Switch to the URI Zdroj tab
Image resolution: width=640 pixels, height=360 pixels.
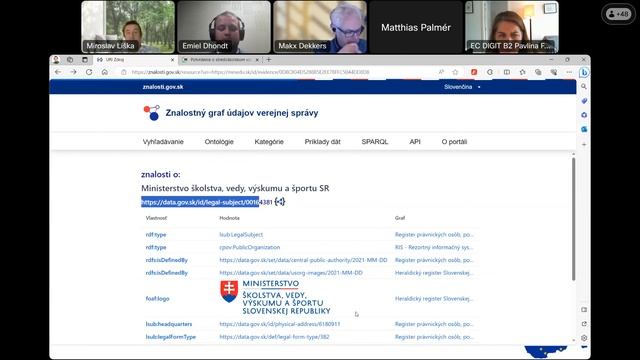[135, 60]
